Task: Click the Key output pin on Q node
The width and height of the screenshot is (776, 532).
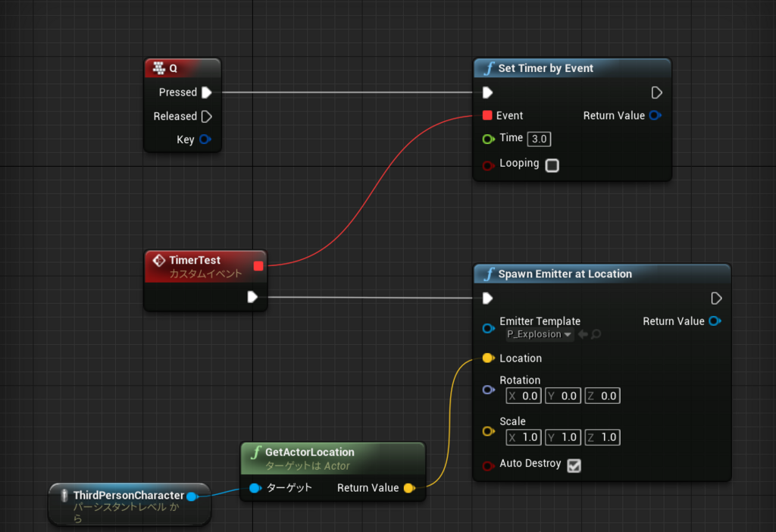Action: click(x=205, y=139)
